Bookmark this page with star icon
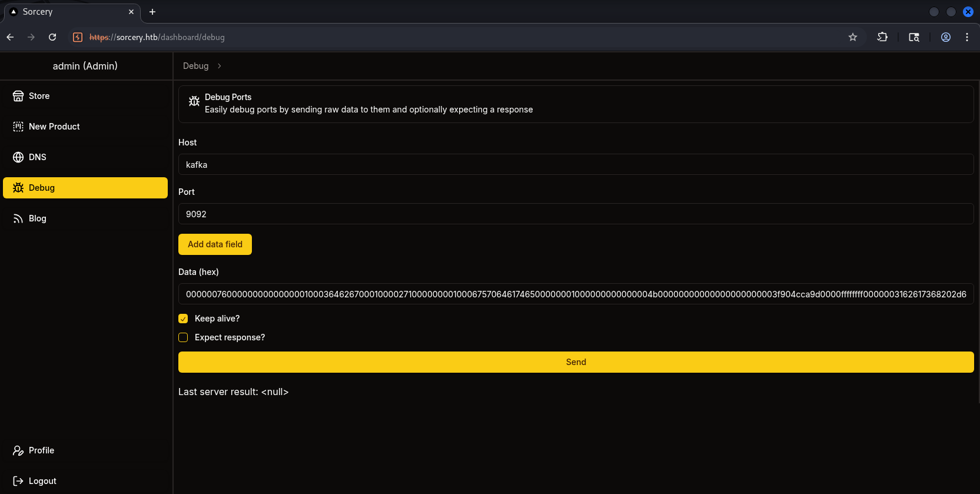This screenshot has width=980, height=494. (852, 37)
